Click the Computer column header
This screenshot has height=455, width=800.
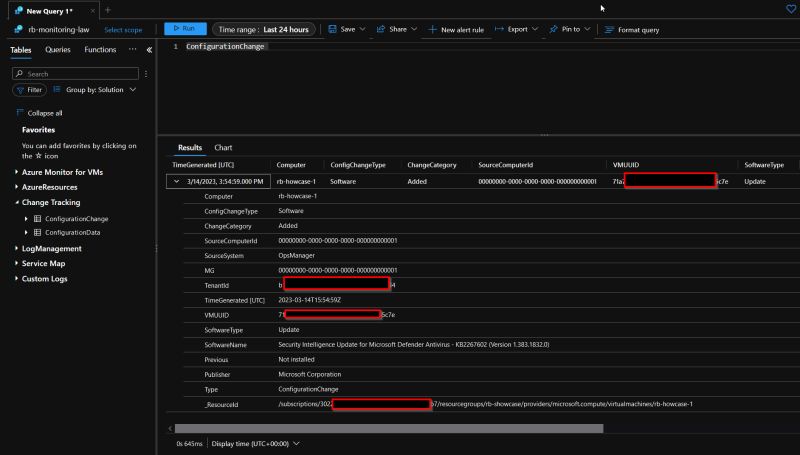click(291, 165)
